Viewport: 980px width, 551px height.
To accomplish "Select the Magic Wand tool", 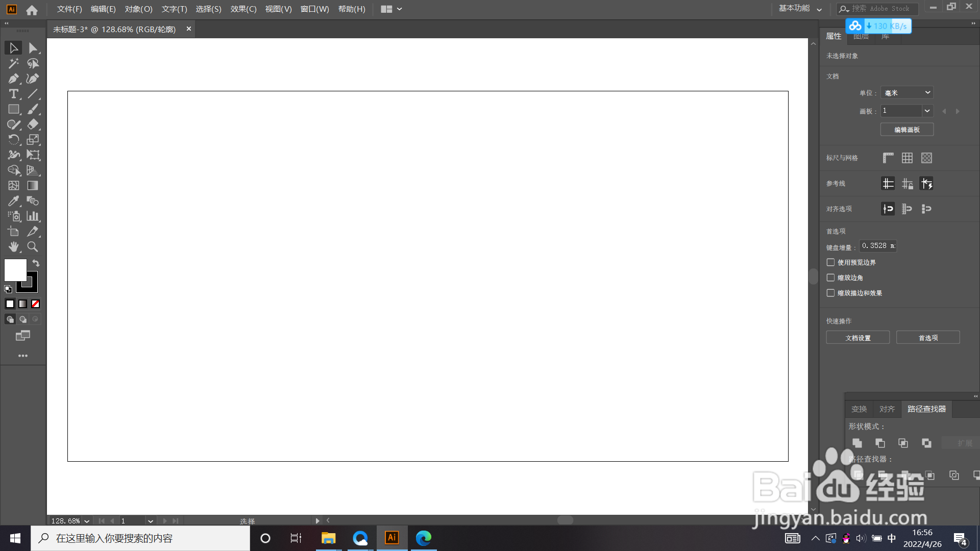I will pyautogui.click(x=13, y=63).
